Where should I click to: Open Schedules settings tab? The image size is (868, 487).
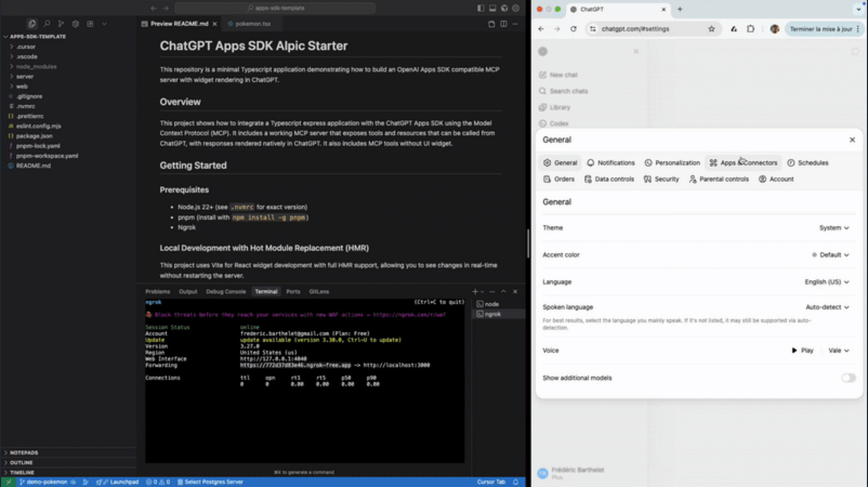pos(808,163)
